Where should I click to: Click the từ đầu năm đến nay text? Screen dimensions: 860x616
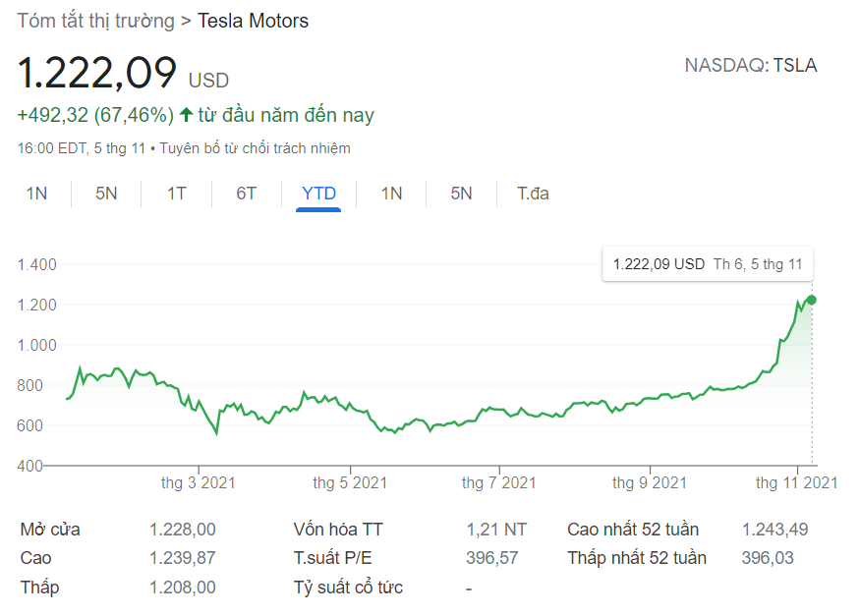(286, 115)
